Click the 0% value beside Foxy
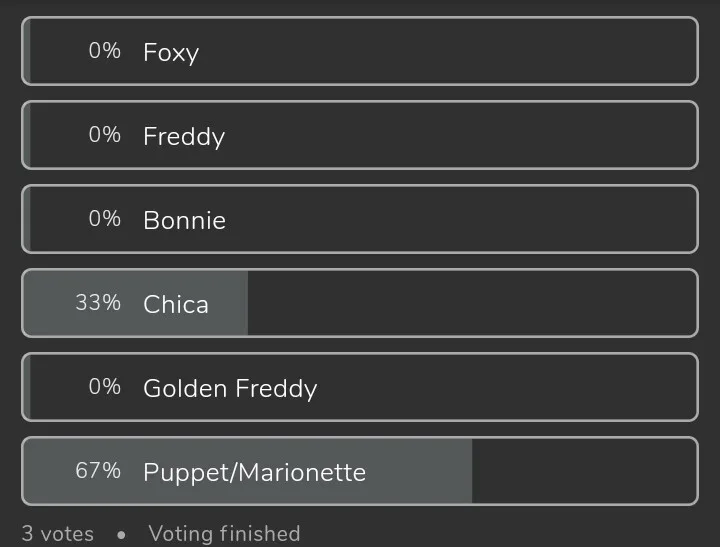The height and width of the screenshot is (547, 720). click(x=104, y=51)
